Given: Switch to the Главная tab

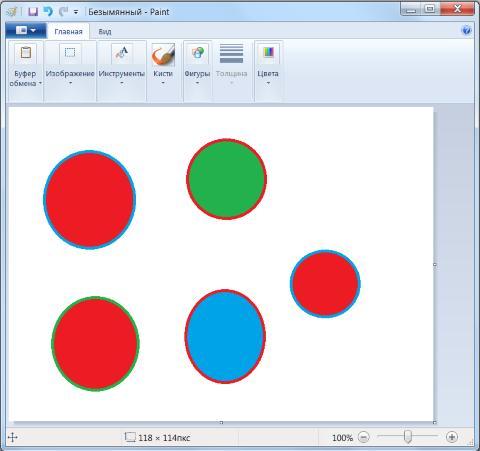Looking at the screenshot, I should point(68,32).
